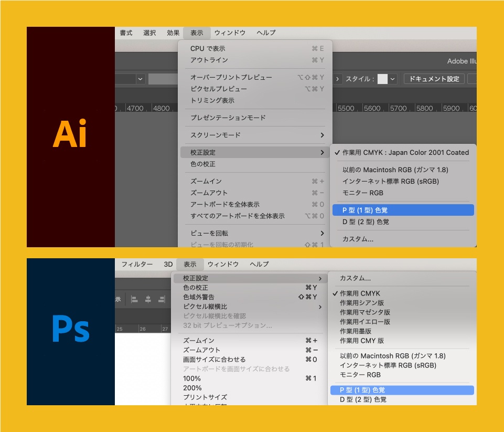504x432 pixels.
Task: Start プレゼンテーションモード in Illustrator
Action: click(255, 118)
